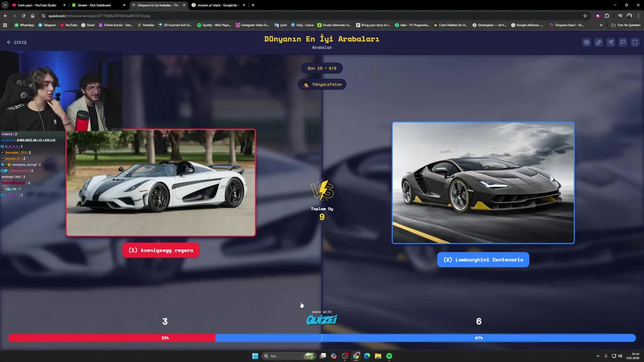Exit the quiz via ÇIKIŞ

coord(17,42)
